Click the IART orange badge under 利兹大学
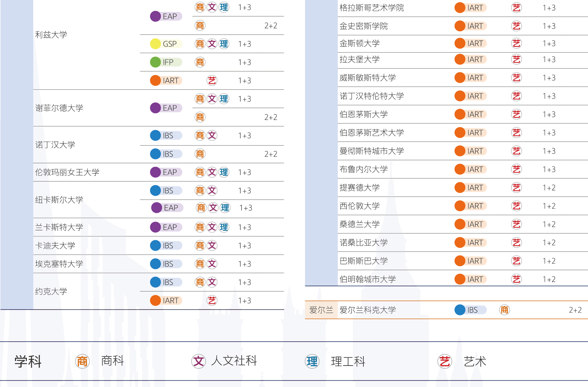 tap(166, 80)
